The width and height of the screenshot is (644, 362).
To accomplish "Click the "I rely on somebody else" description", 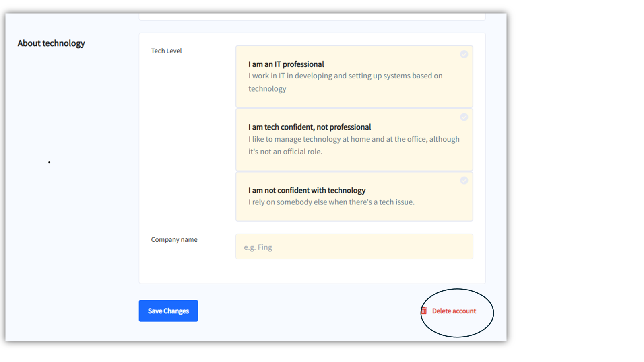I will coord(331,202).
